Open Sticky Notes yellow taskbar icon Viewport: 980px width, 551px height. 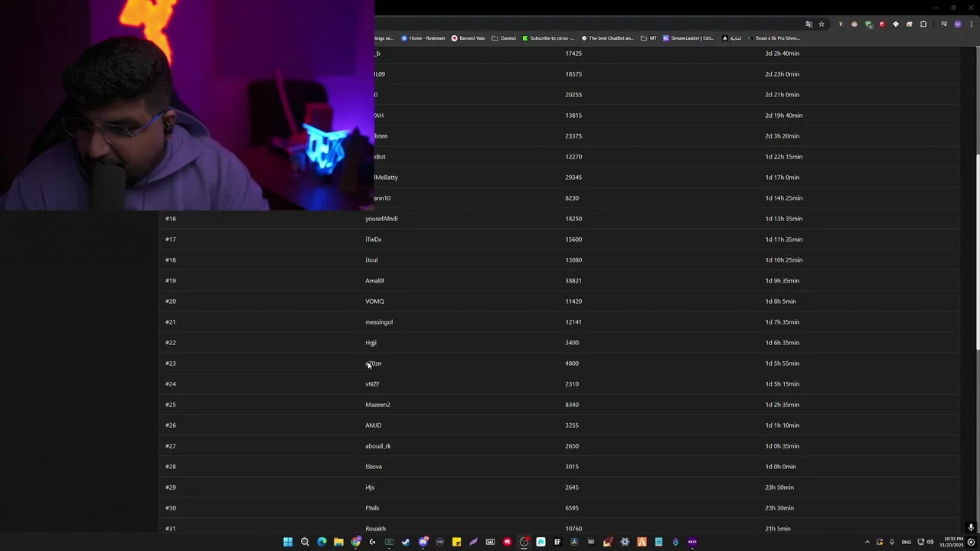tap(456, 542)
